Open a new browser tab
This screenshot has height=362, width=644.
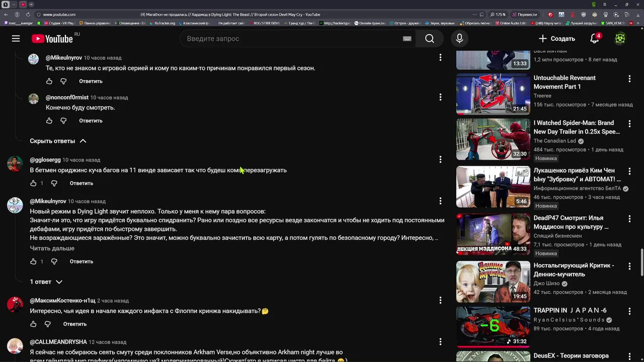[x=31, y=4]
